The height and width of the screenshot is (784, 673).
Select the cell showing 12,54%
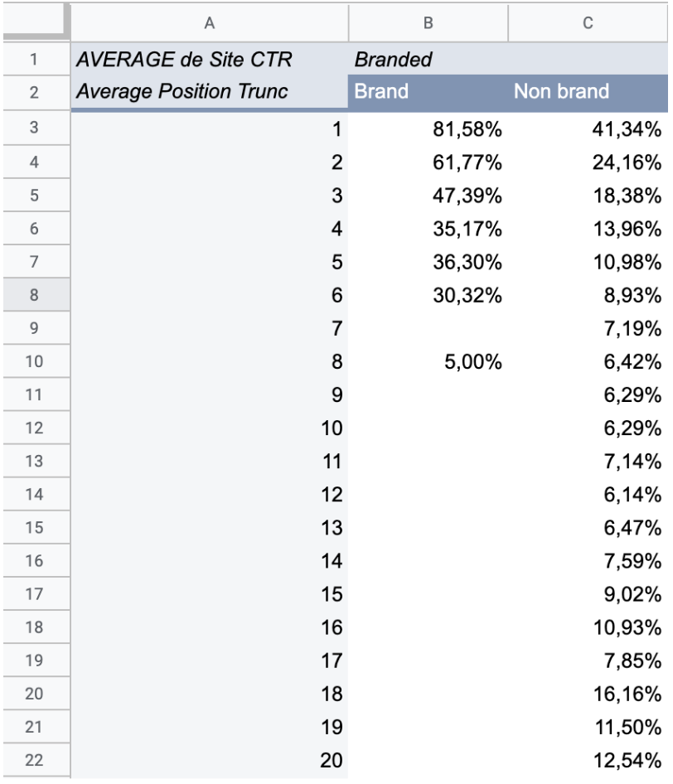(588, 760)
